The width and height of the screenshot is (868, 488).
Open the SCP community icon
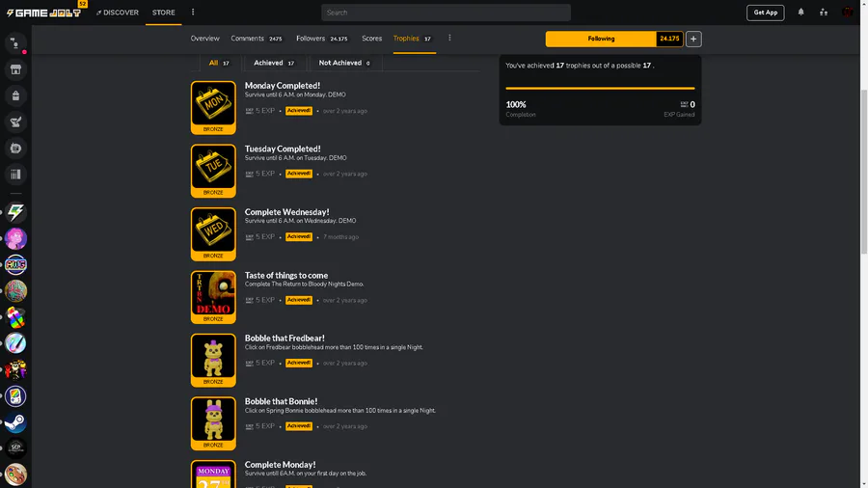click(x=15, y=448)
